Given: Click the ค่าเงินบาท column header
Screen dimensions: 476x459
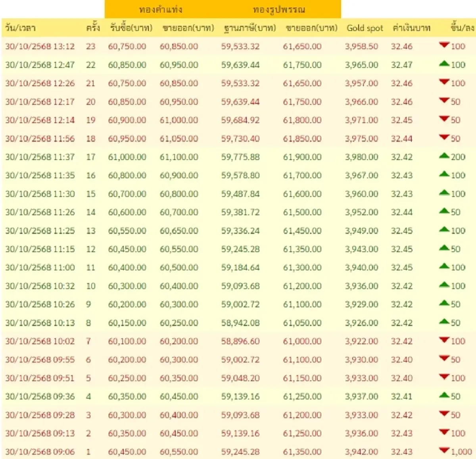Looking at the screenshot, I should pos(411,28).
